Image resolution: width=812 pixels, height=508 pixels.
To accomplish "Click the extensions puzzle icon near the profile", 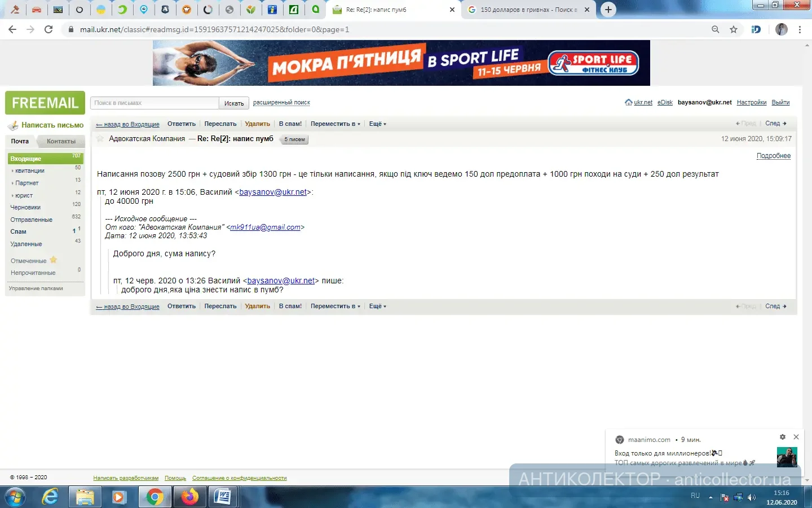I will click(756, 29).
